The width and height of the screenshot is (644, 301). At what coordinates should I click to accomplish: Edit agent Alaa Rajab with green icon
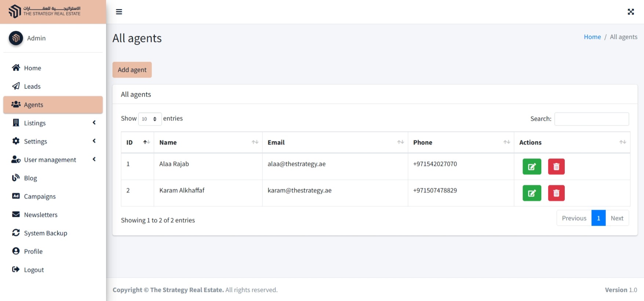click(532, 167)
